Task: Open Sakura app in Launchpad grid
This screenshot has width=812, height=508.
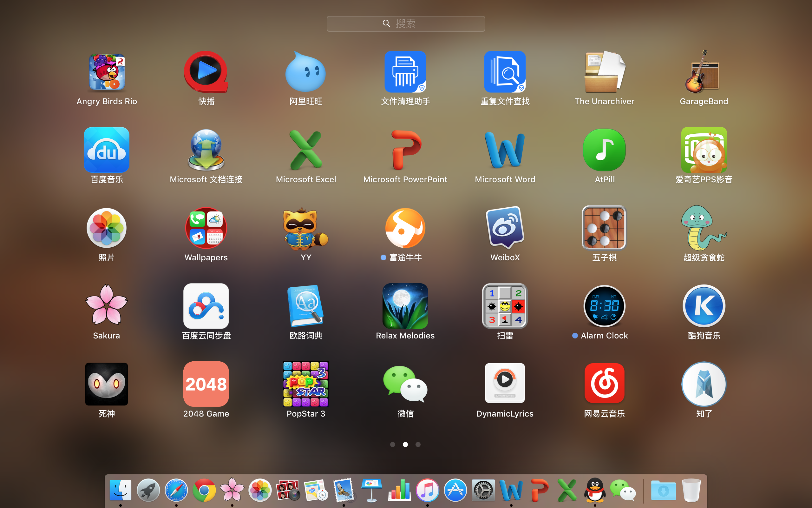Action: (107, 305)
